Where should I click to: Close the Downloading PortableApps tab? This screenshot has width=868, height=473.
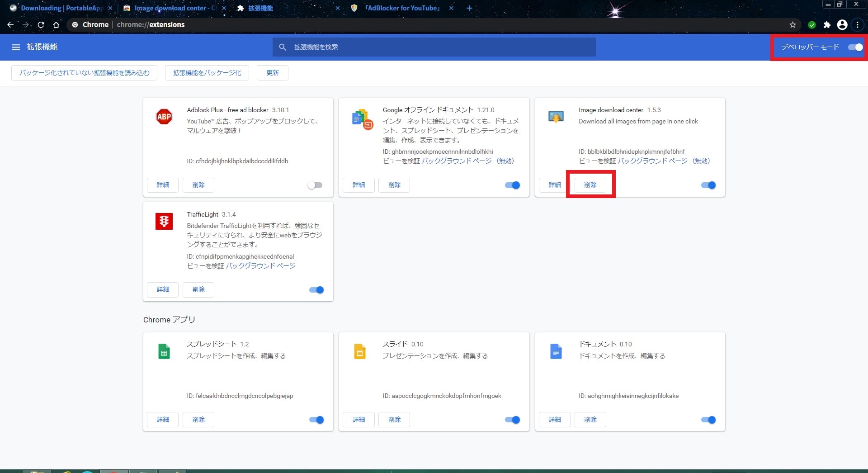coord(110,8)
